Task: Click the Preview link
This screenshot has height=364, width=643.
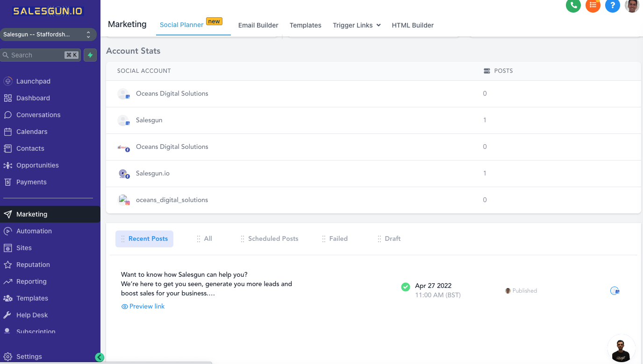Action: pyautogui.click(x=147, y=306)
